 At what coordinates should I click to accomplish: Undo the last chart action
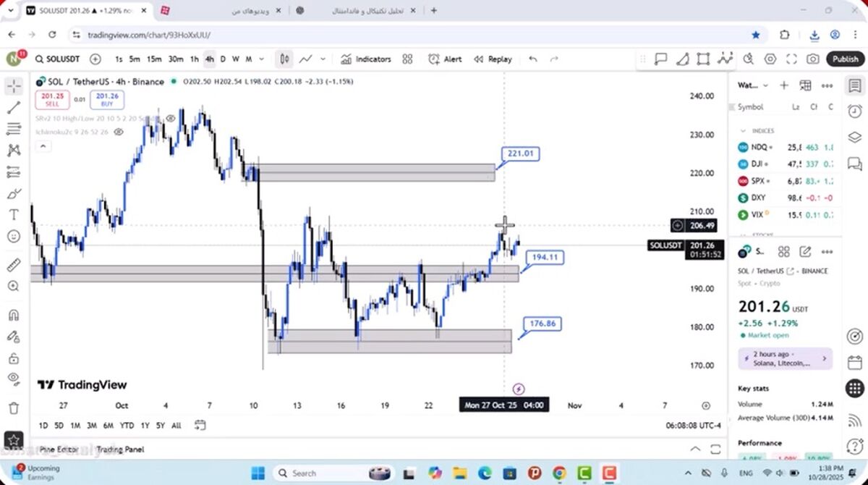(533, 59)
